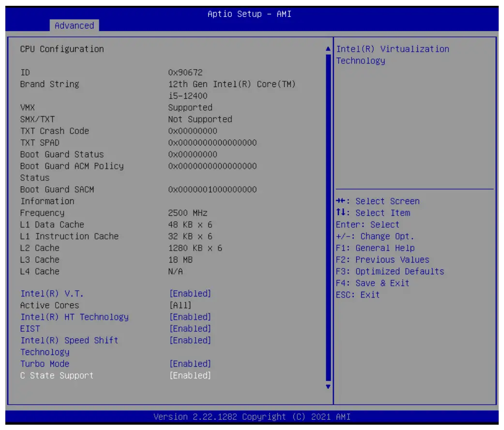This screenshot has width=504, height=430.
Task: Change Turbo Mode Enabled value
Action: coord(190,364)
